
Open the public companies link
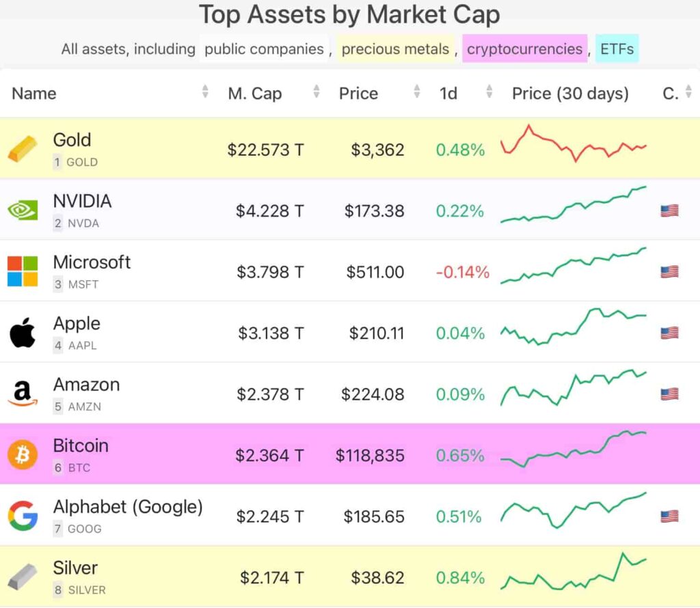pyautogui.click(x=263, y=49)
